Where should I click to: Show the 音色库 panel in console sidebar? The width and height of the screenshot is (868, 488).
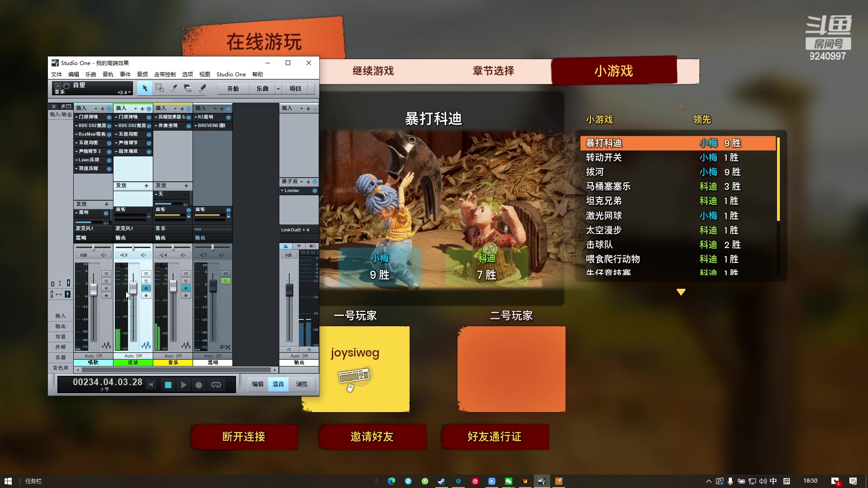pyautogui.click(x=61, y=368)
